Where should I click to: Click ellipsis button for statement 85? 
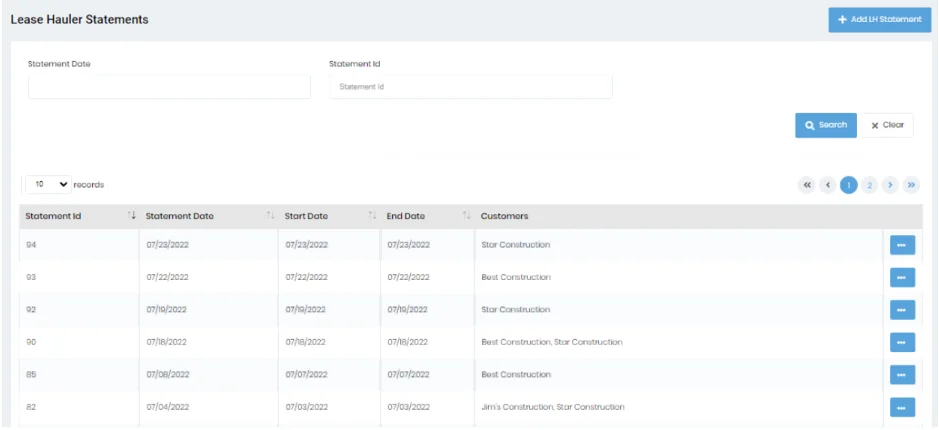coord(902,375)
